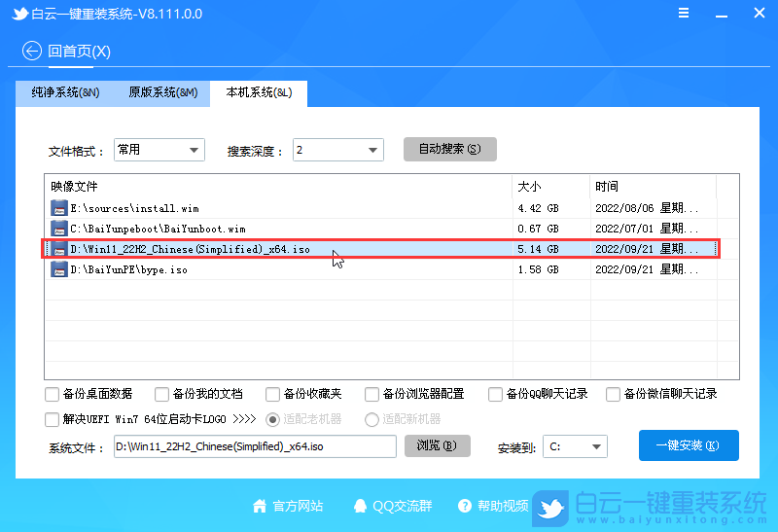Switch to the 纯净系统 tab
The width and height of the screenshot is (778, 532).
tap(65, 93)
